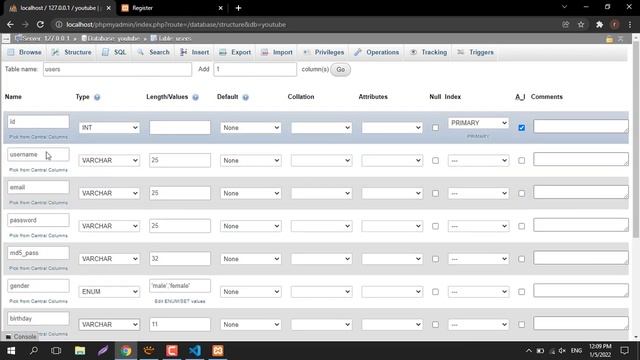This screenshot has width=640, height=360.
Task: Click the Default help icon
Action: 245,97
